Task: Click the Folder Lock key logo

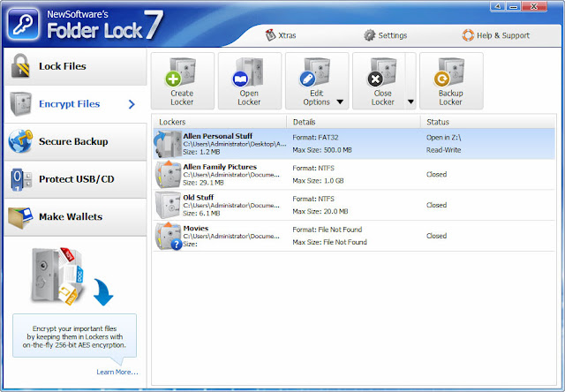Action: click(x=23, y=24)
